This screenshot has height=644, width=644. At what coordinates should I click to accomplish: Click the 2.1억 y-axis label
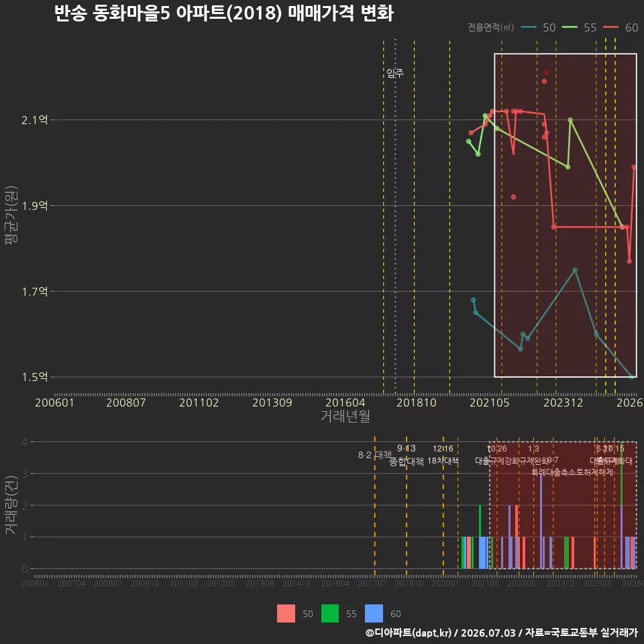(x=35, y=120)
